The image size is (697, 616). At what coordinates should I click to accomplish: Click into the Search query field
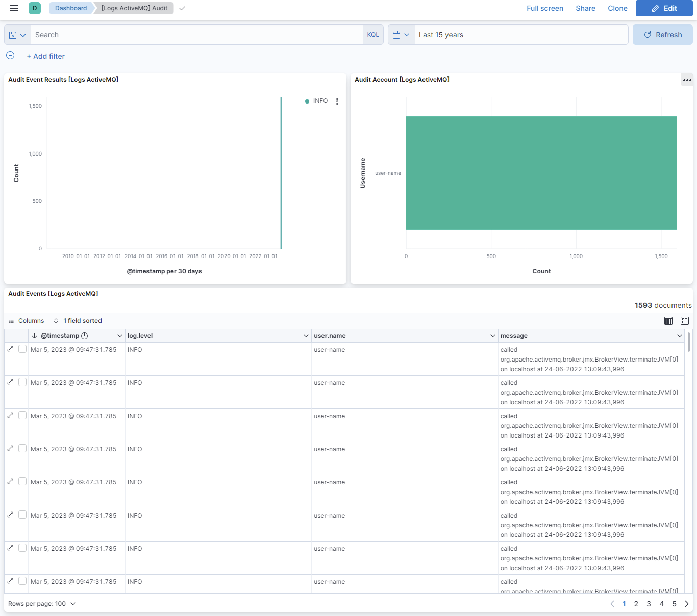196,35
